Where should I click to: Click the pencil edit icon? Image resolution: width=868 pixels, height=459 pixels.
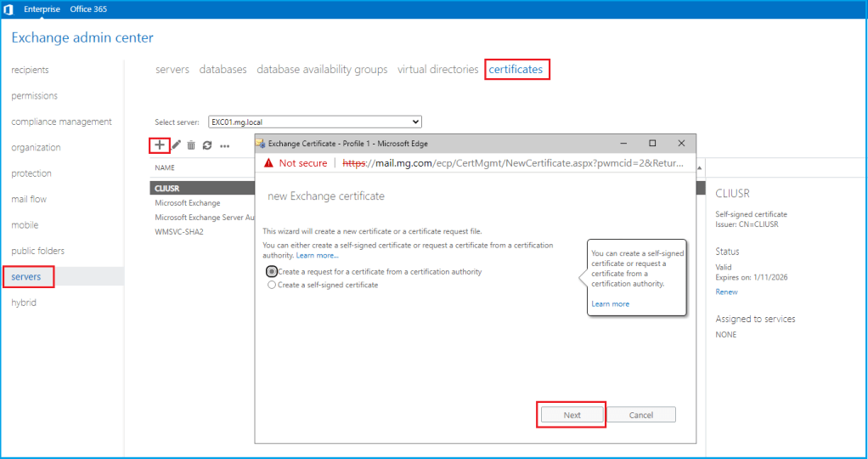pyautogui.click(x=177, y=145)
